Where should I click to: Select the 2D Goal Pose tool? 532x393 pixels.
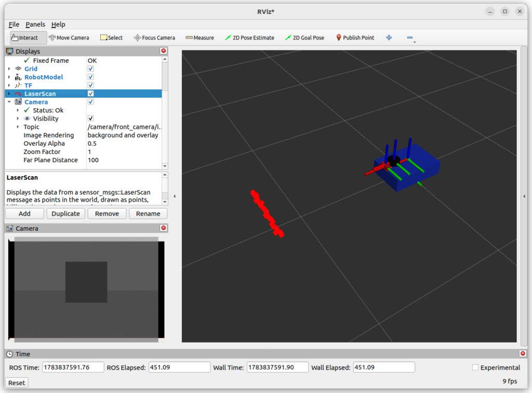pos(304,37)
